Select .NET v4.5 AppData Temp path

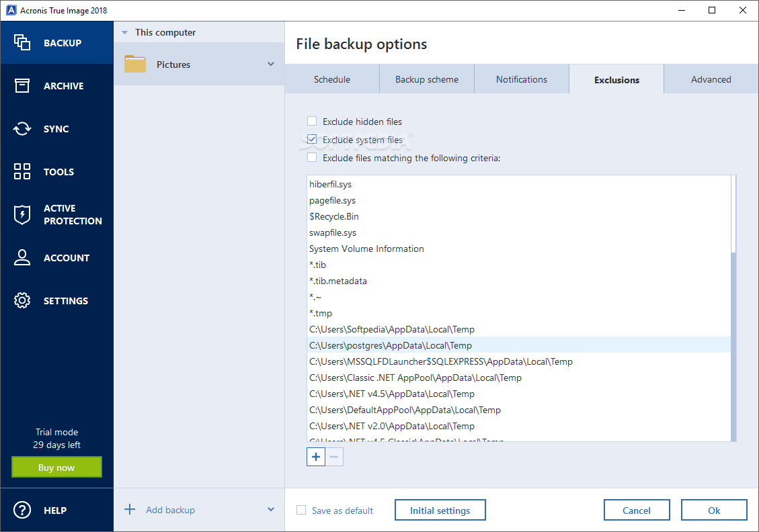518,394
